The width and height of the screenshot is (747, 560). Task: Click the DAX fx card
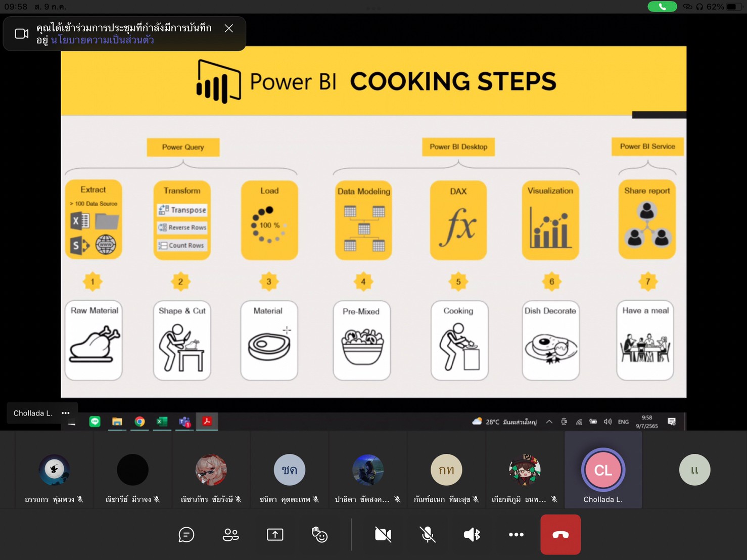click(458, 220)
